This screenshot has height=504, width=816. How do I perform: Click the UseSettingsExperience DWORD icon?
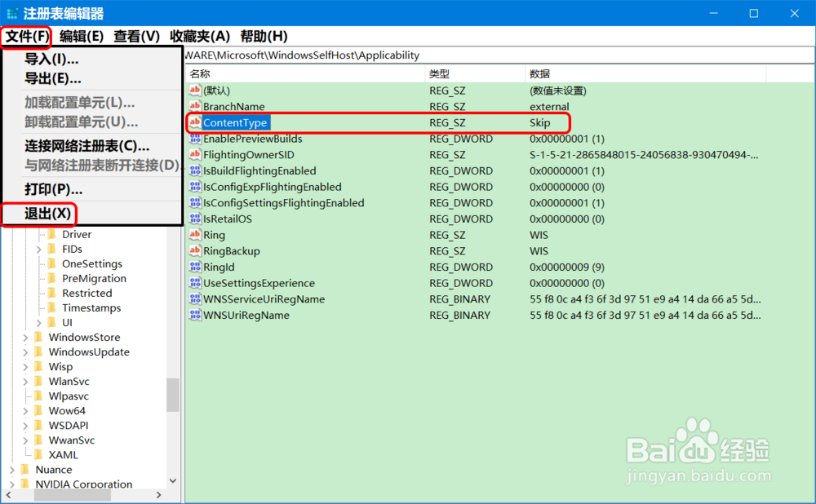coord(195,283)
